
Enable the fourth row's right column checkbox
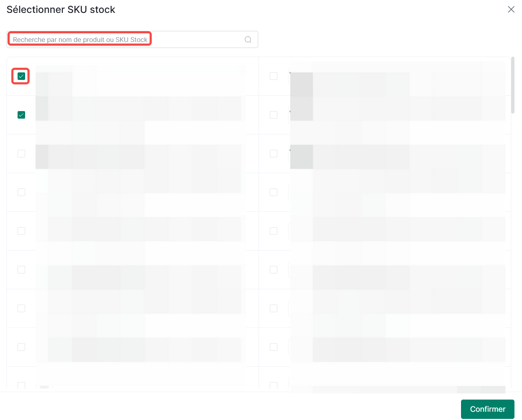click(274, 192)
